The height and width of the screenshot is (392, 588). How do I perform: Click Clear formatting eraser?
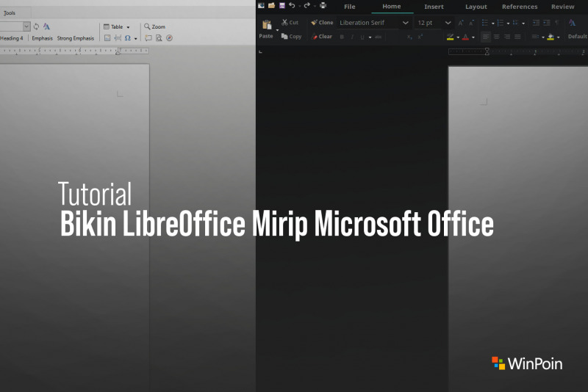(322, 36)
